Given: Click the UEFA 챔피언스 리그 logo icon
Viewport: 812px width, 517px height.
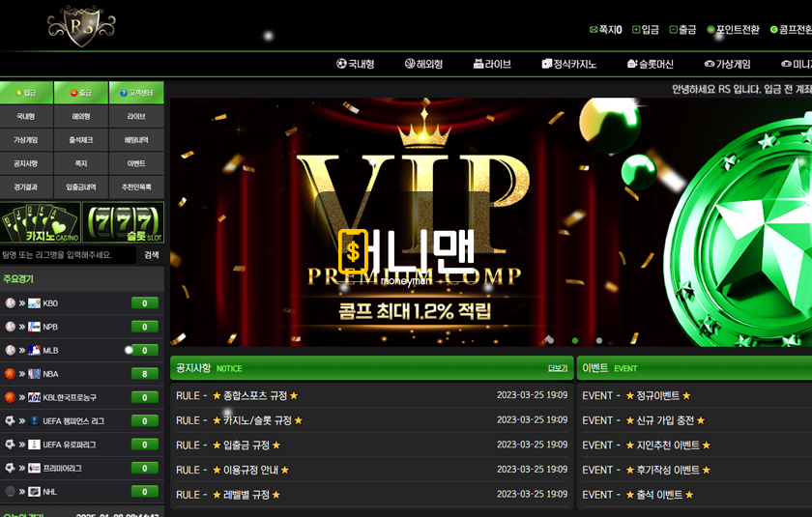Looking at the screenshot, I should click(34, 421).
